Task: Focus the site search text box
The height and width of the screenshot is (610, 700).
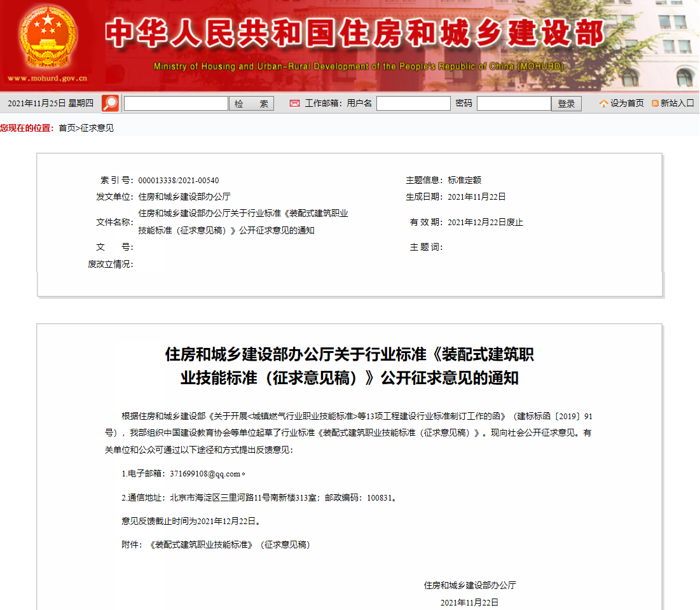Action: [x=176, y=104]
